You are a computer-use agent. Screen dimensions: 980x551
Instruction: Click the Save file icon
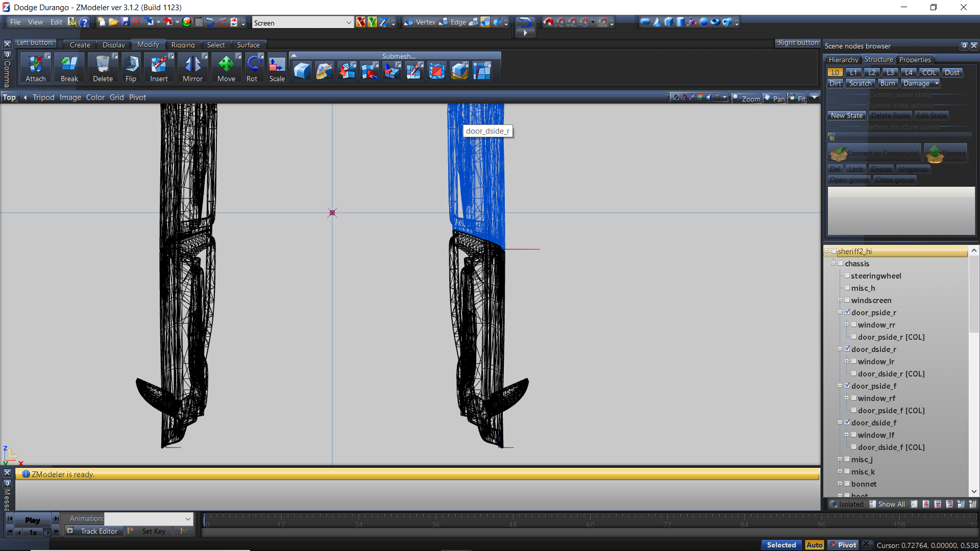126,22
